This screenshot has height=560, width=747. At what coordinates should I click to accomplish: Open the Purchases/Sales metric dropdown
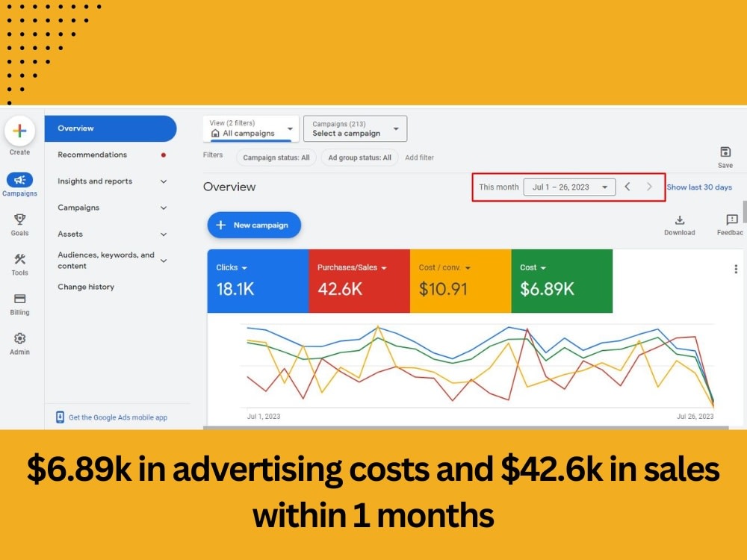click(352, 267)
